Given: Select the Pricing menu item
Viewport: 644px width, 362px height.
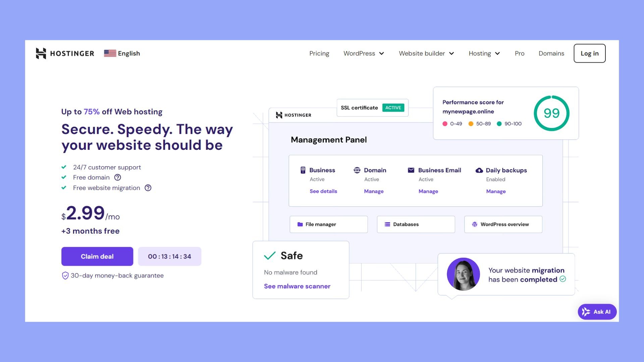Looking at the screenshot, I should 319,53.
